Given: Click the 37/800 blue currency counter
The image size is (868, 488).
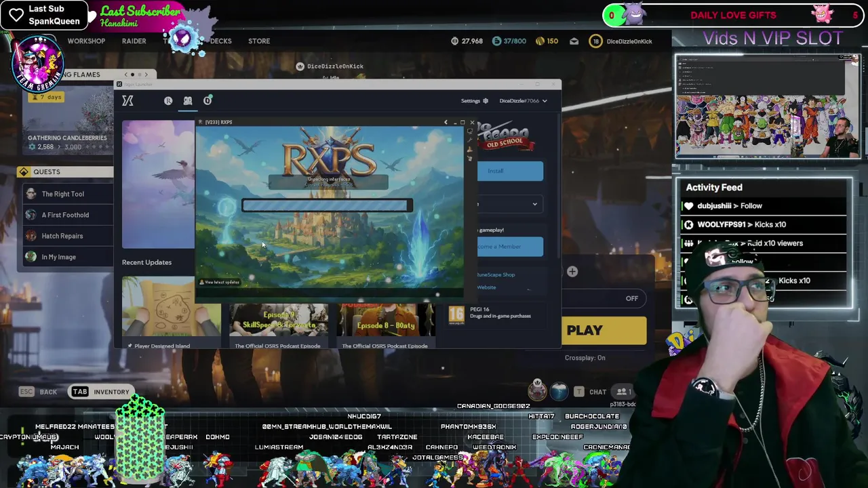Looking at the screenshot, I should pyautogui.click(x=509, y=41).
